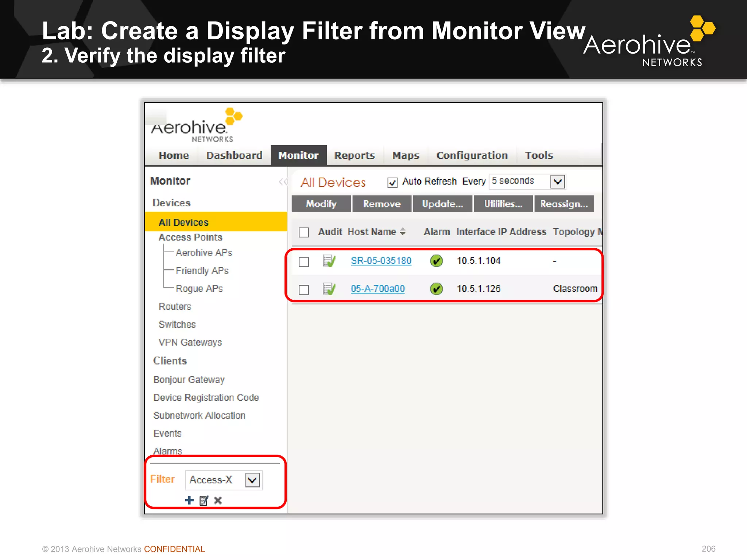Open Alarms in the sidebar
The height and width of the screenshot is (560, 747).
[x=167, y=451]
